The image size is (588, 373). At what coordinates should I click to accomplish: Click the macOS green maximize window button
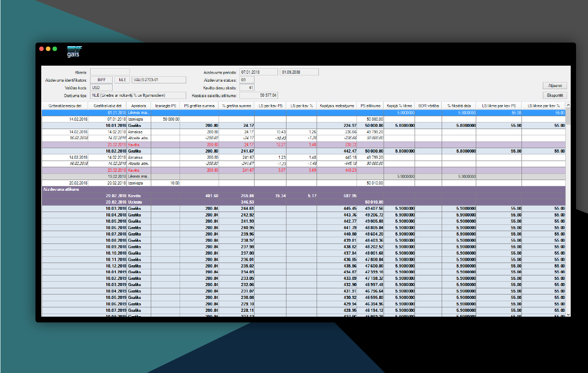55,49
